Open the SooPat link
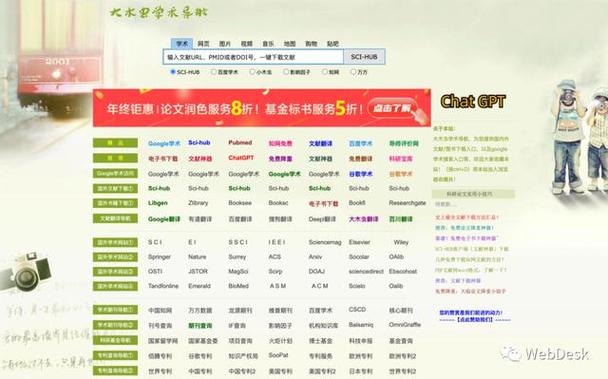Image resolution: width=608 pixels, height=379 pixels. 278,355
